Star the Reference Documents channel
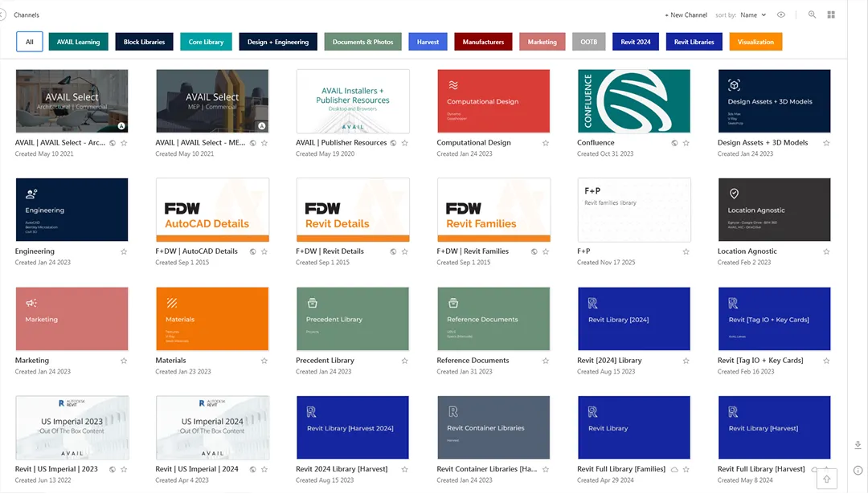 pyautogui.click(x=545, y=361)
